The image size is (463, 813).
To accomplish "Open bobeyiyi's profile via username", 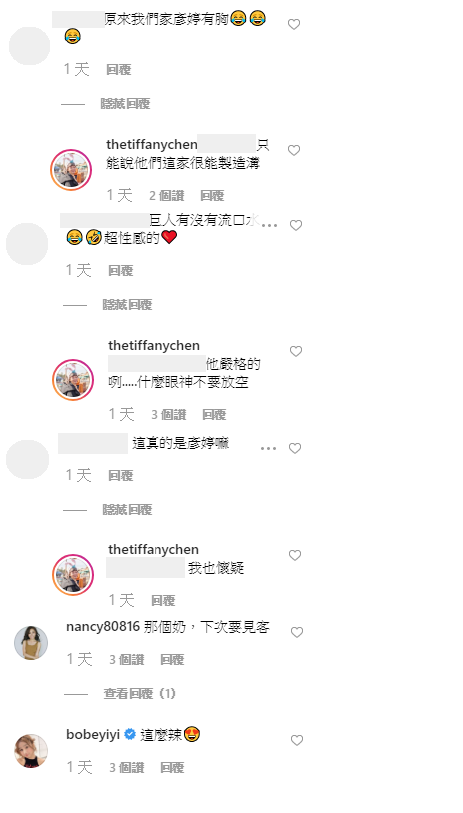I will click(93, 734).
